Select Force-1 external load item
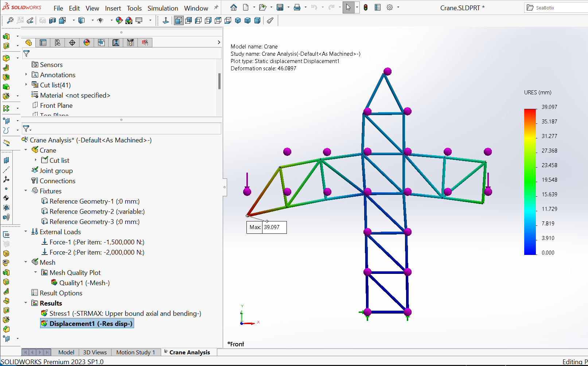Screen dimensions: 588x366 tap(93, 242)
